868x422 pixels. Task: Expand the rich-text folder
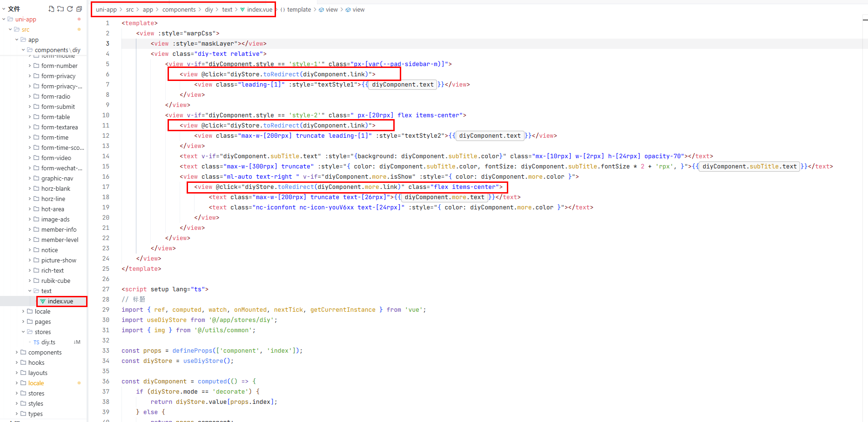(x=30, y=270)
